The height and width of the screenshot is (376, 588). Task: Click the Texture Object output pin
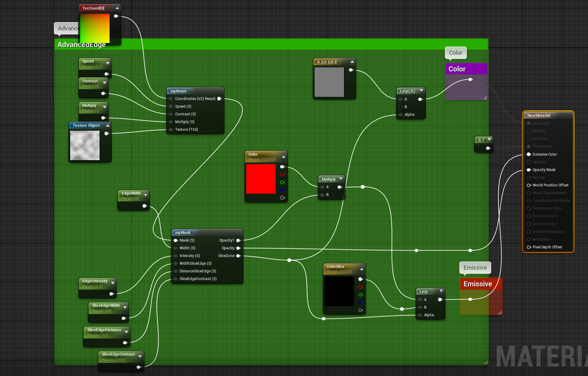pyautogui.click(x=106, y=133)
